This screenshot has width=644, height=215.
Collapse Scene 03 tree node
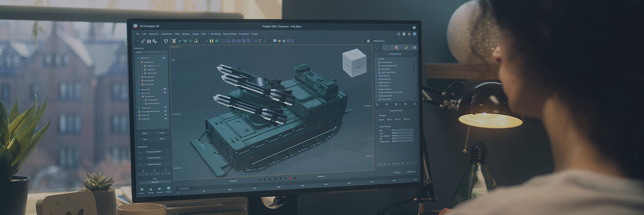coord(139,93)
